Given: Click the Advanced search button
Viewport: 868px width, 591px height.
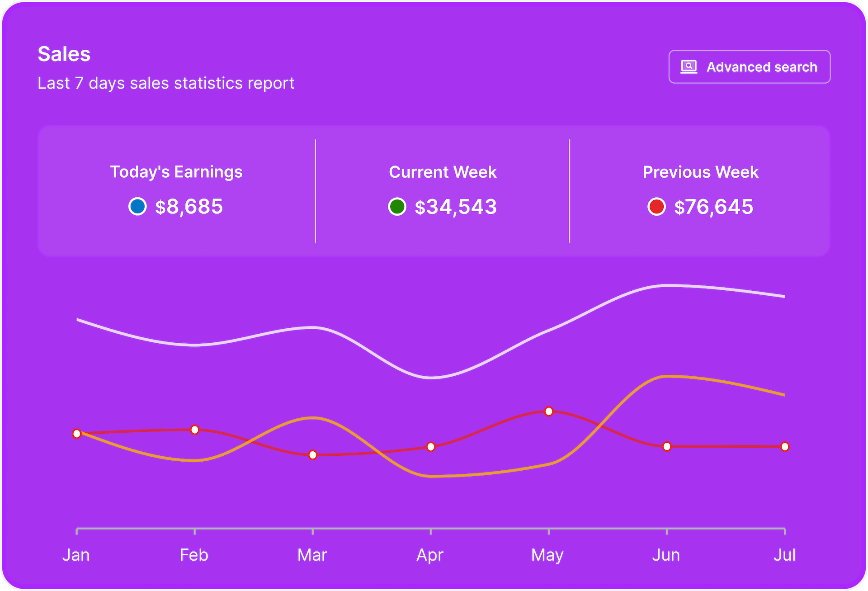Looking at the screenshot, I should [x=749, y=67].
